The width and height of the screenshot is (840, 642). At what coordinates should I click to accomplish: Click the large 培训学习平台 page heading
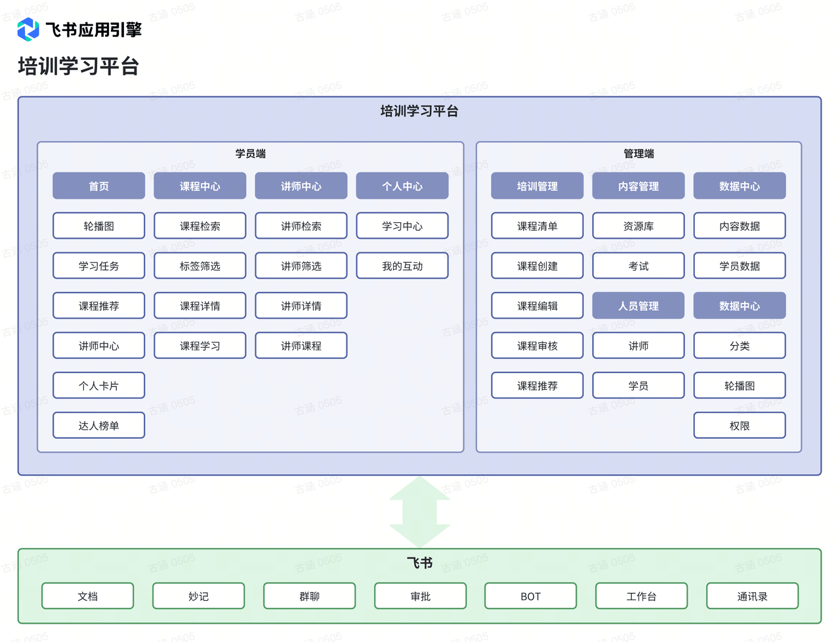click(78, 66)
